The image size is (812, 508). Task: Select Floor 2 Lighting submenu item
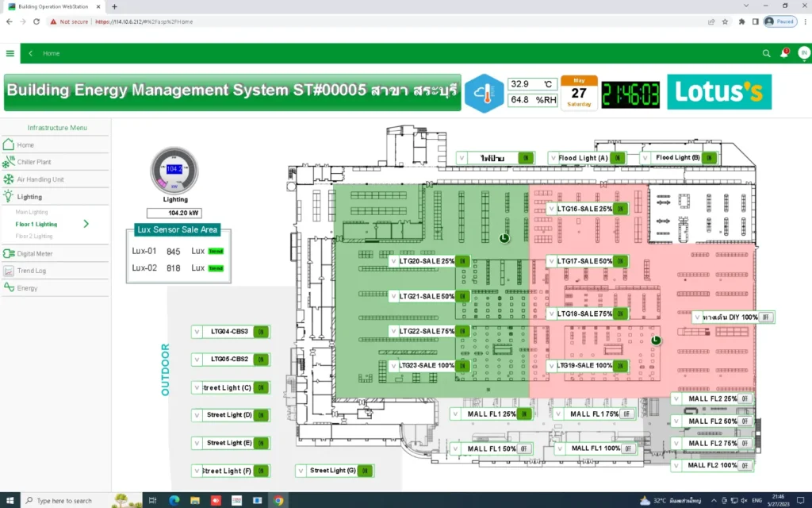coord(34,237)
